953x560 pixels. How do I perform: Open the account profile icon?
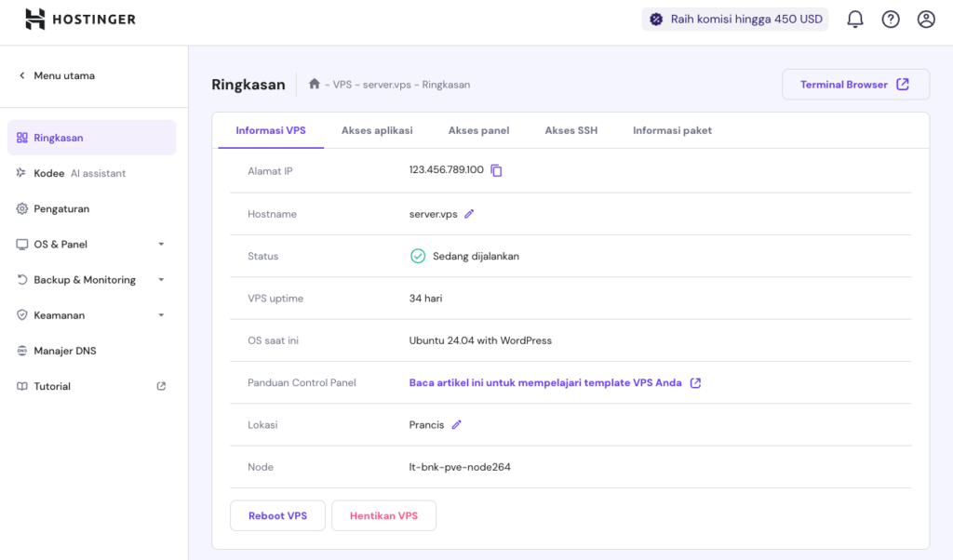pos(925,19)
